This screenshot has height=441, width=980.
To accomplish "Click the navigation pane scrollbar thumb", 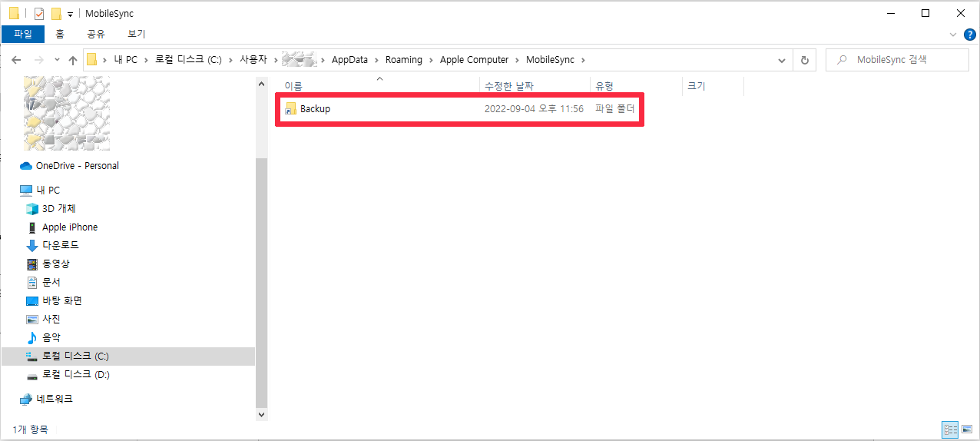I will tap(261, 281).
